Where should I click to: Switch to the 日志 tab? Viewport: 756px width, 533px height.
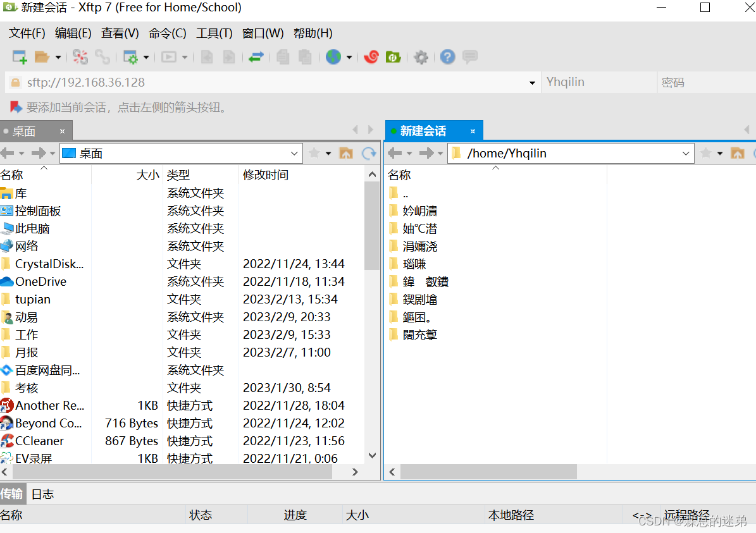[x=42, y=494]
